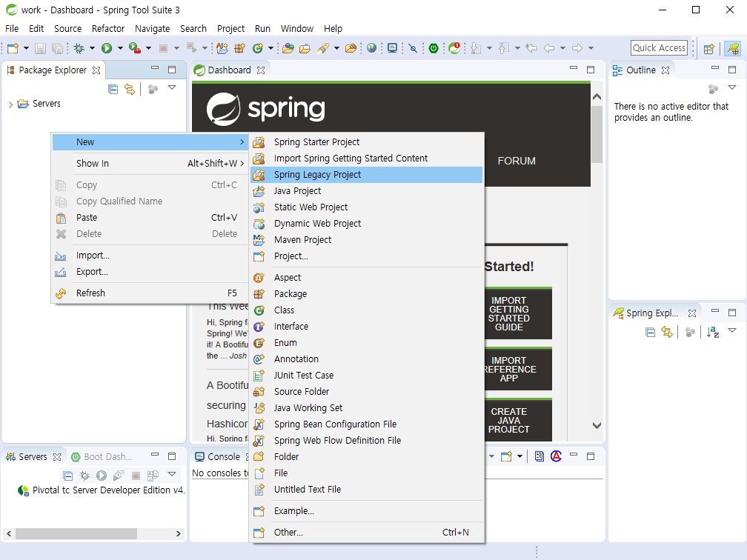Open the Refactor menu
The image size is (747, 560).
point(108,29)
